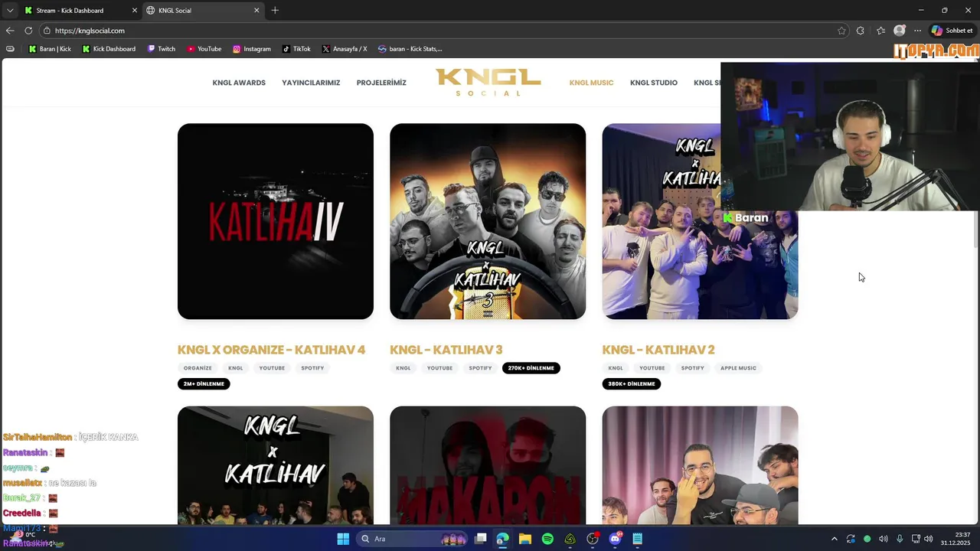This screenshot has height=551, width=980.
Task: Reload the current page
Action: (x=28, y=31)
